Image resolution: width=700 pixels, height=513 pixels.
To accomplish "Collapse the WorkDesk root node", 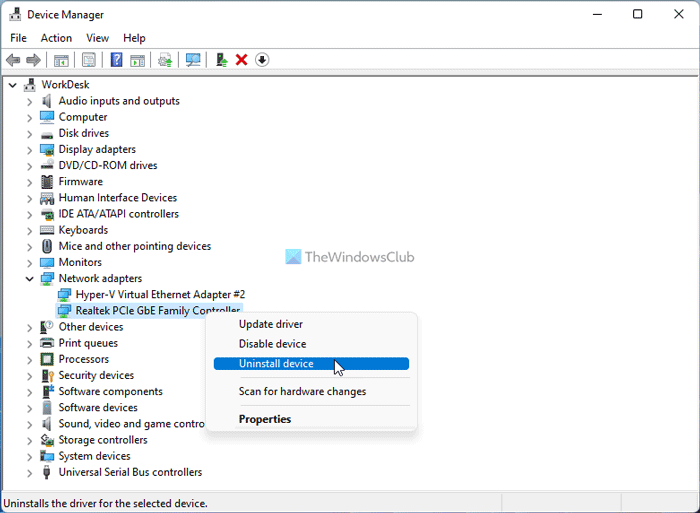I will (12, 85).
